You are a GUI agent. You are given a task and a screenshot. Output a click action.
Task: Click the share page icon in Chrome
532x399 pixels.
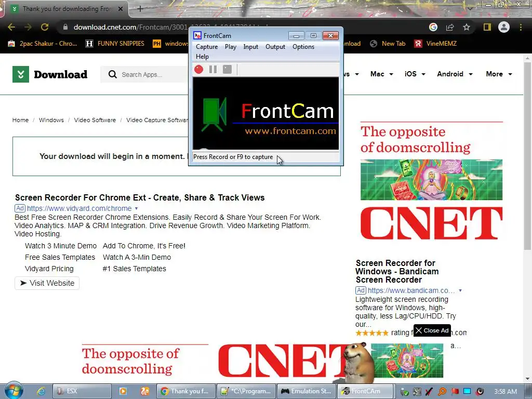pyautogui.click(x=450, y=27)
